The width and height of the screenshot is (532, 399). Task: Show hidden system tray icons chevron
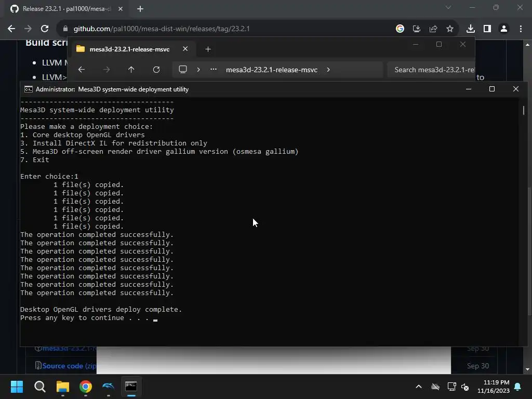[x=419, y=387]
